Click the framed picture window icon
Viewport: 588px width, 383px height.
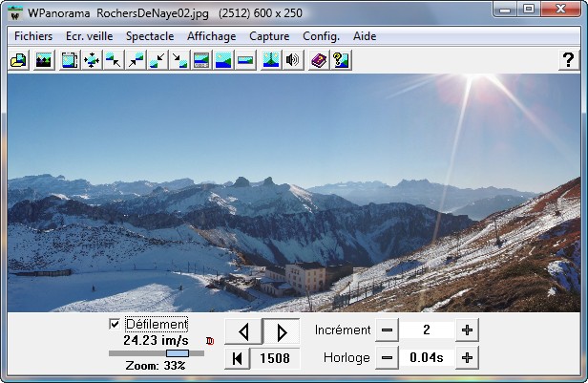click(x=70, y=60)
